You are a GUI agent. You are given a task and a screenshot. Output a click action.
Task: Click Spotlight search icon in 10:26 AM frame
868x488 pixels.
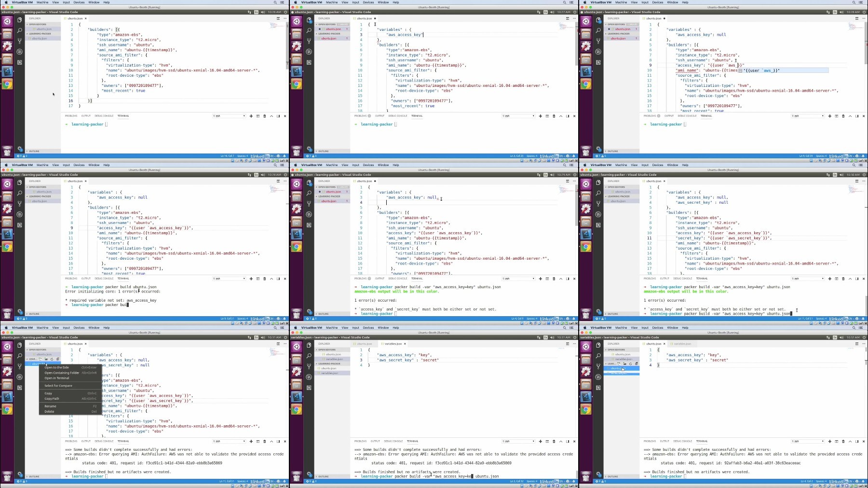pyautogui.click(x=275, y=2)
